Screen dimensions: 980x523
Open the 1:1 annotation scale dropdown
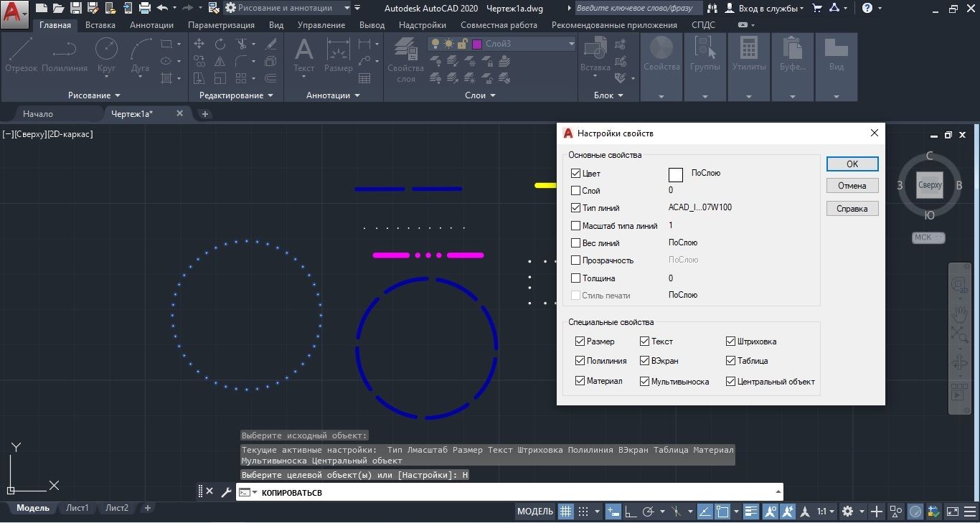tap(826, 512)
